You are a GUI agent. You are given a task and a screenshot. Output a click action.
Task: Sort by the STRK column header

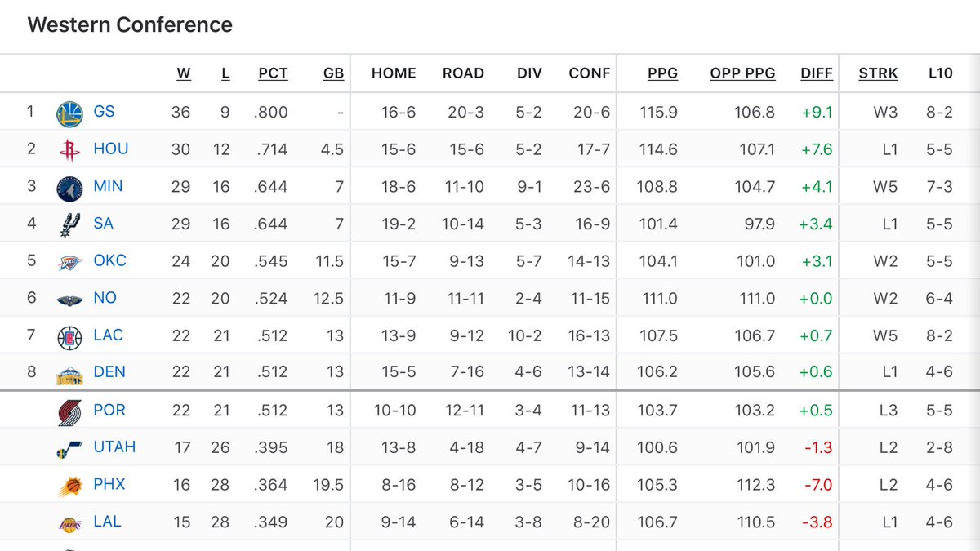coord(878,73)
